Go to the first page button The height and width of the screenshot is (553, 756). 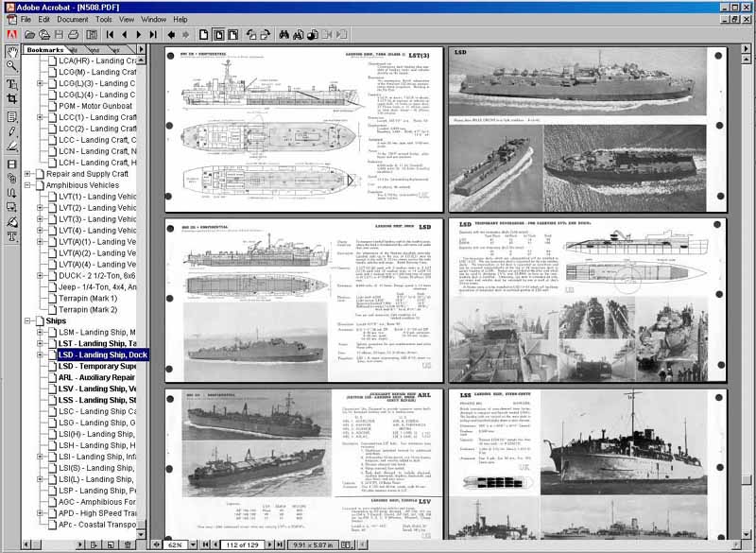click(x=111, y=35)
